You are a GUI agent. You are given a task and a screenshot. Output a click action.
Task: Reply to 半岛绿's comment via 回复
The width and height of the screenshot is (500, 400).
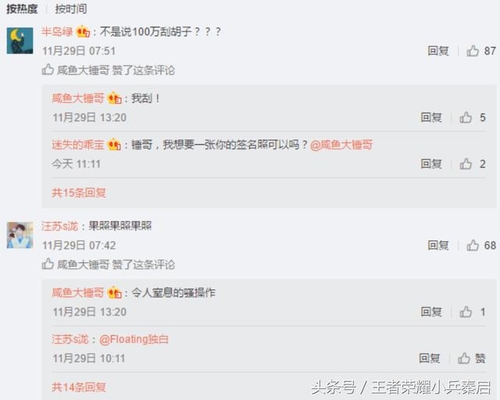pyautogui.click(x=438, y=51)
